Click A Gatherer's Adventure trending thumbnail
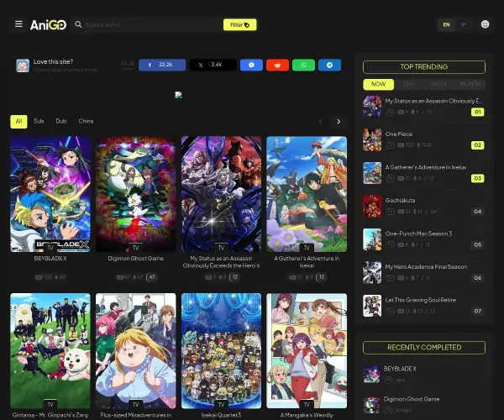The image size is (504, 420). click(372, 173)
